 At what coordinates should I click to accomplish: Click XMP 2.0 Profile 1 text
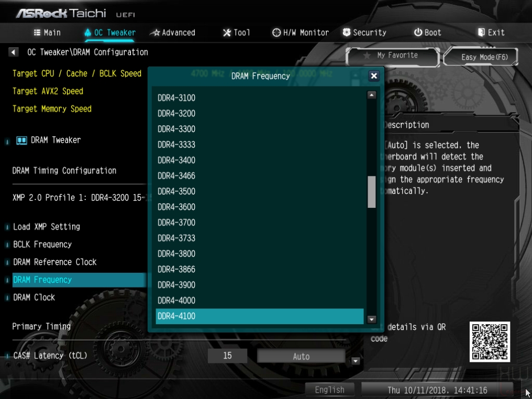(x=80, y=198)
